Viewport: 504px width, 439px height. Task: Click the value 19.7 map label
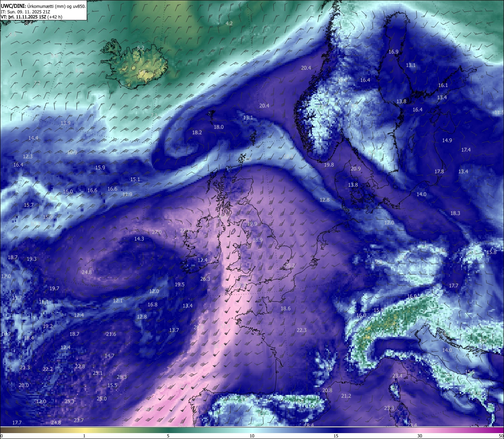(54, 288)
